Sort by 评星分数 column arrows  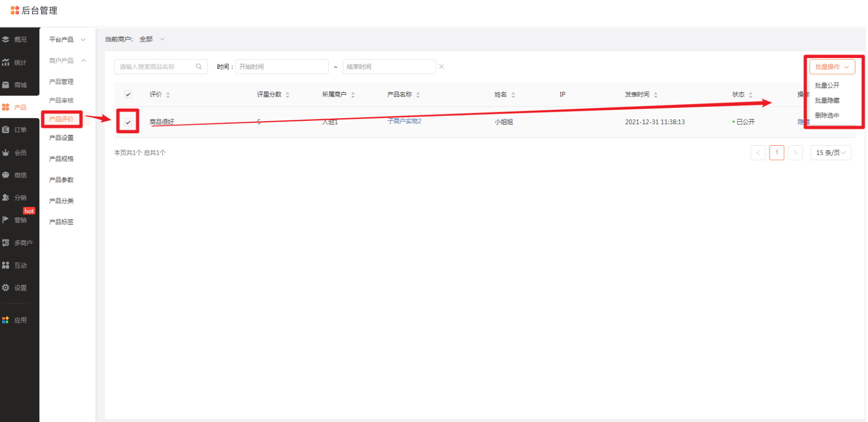coord(287,95)
